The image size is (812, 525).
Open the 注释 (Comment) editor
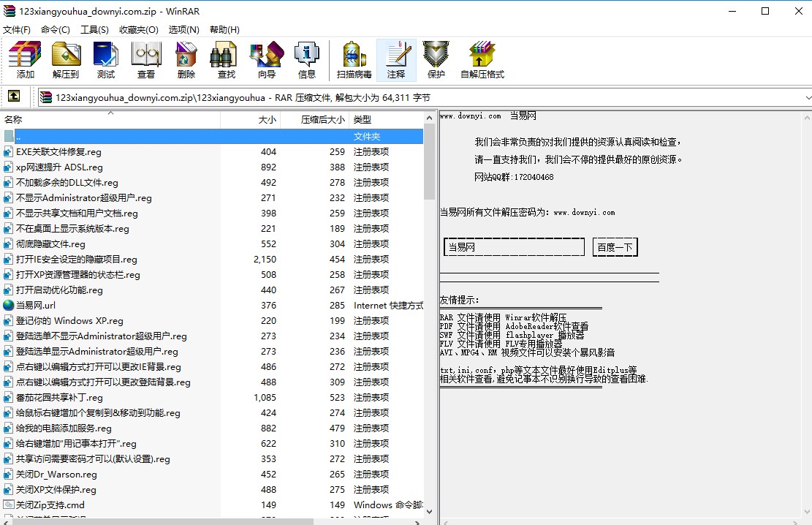pyautogui.click(x=395, y=58)
